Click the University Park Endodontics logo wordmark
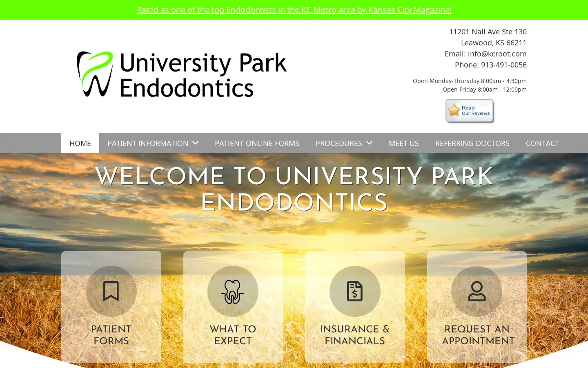Viewport: 588px width, 368px height. tap(203, 75)
